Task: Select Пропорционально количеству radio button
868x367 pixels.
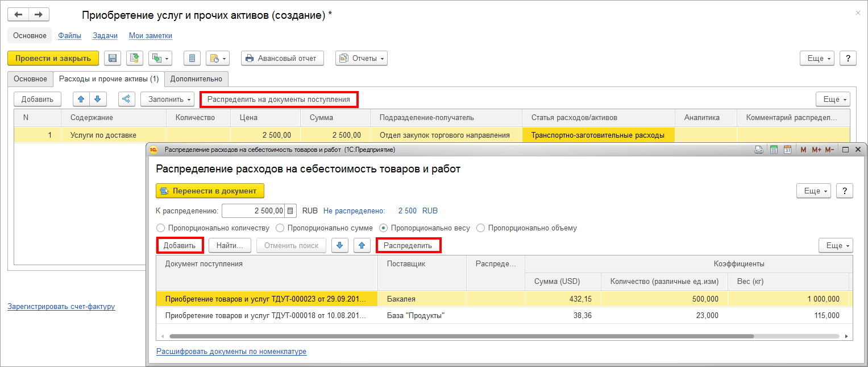Action: point(160,228)
